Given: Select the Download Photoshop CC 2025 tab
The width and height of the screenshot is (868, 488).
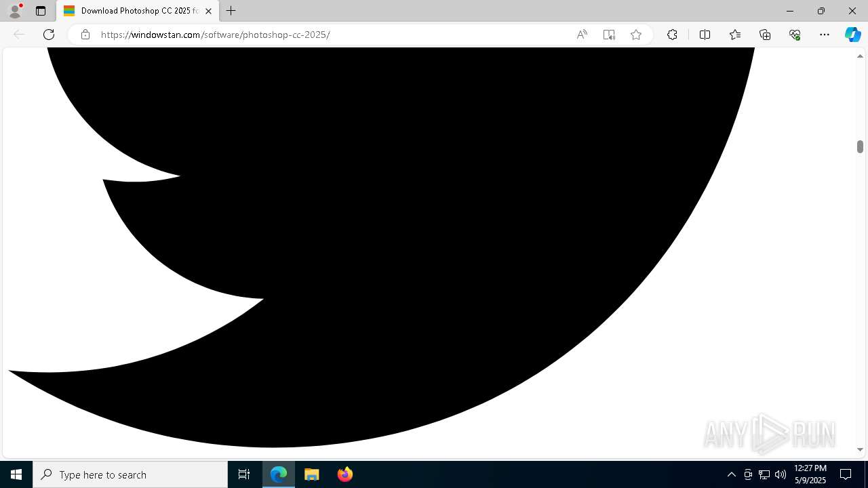Looking at the screenshot, I should 138,11.
